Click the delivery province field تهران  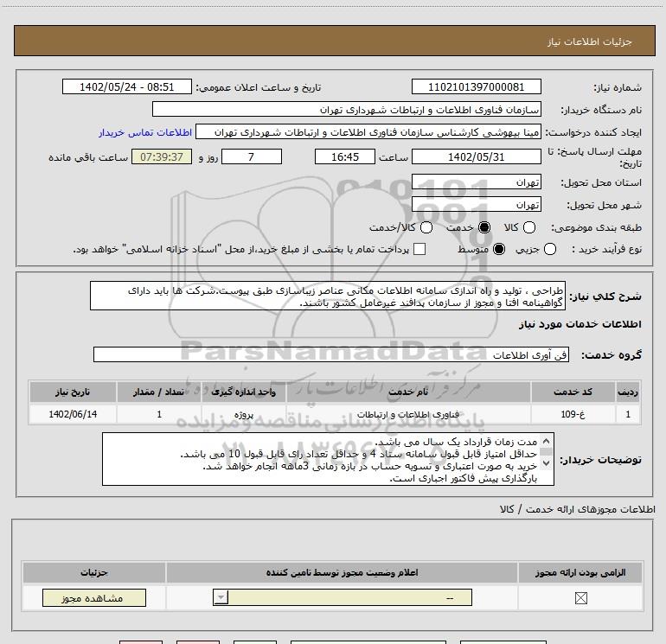point(476,182)
